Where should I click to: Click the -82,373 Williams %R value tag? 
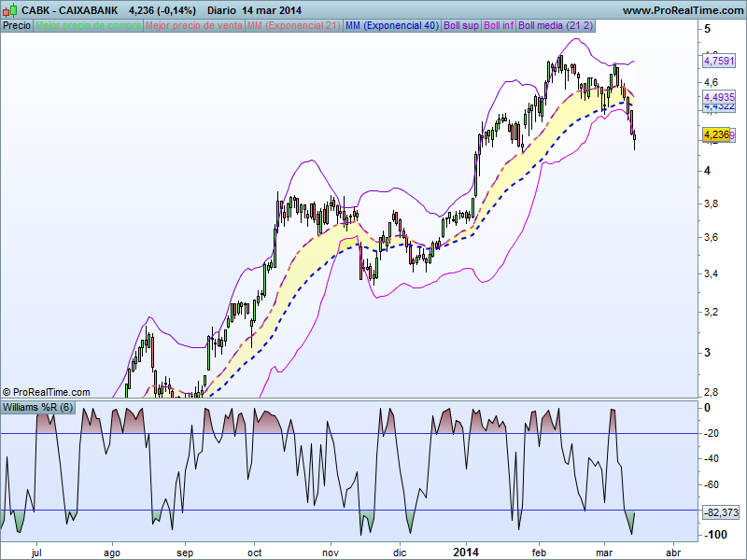tap(719, 512)
